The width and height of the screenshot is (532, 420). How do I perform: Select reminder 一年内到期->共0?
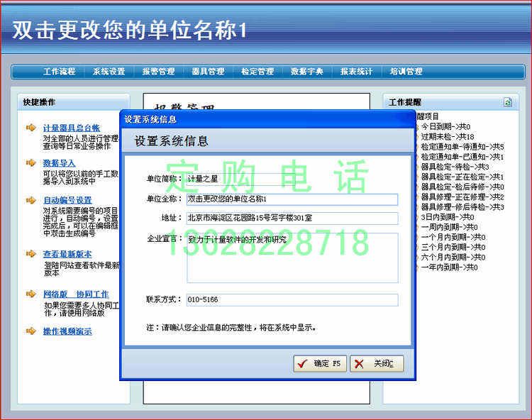click(449, 267)
